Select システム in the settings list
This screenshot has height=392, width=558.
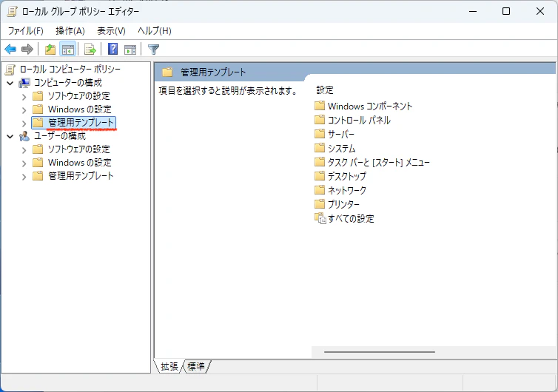[x=342, y=149]
